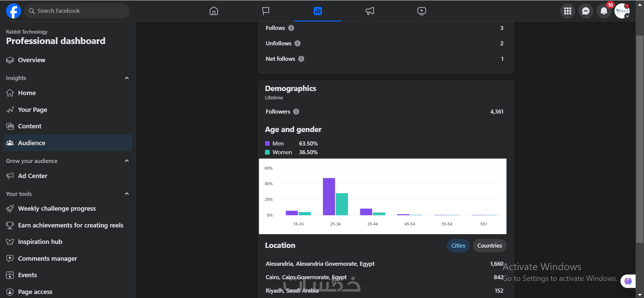
Task: Click the Ads megaphone icon in top bar
Action: pos(370,11)
